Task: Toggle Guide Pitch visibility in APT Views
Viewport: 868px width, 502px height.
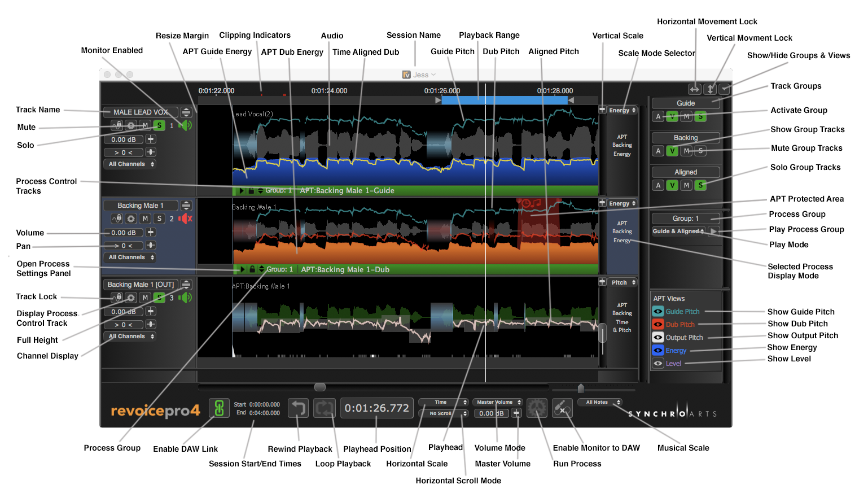Action: click(658, 311)
